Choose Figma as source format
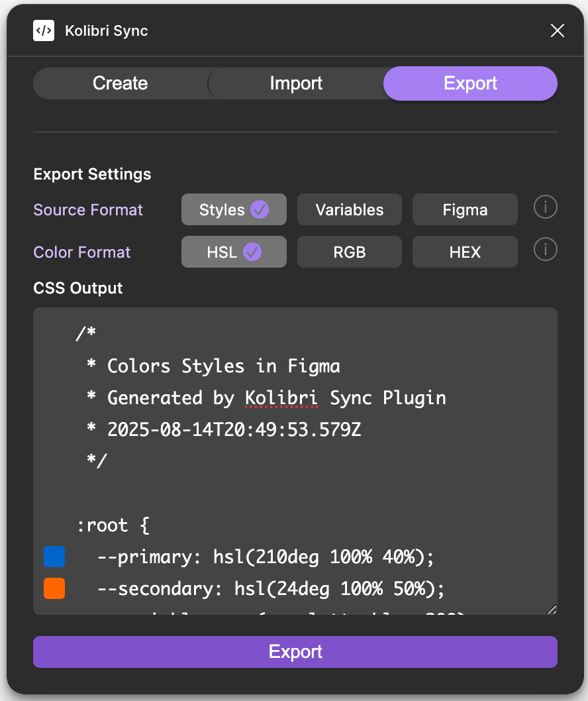 click(x=465, y=209)
